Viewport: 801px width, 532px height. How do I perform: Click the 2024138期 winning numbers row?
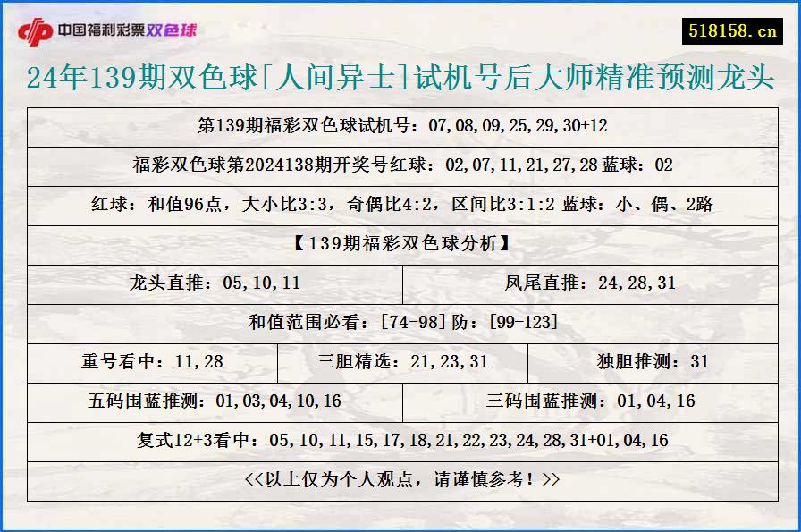pyautogui.click(x=400, y=166)
